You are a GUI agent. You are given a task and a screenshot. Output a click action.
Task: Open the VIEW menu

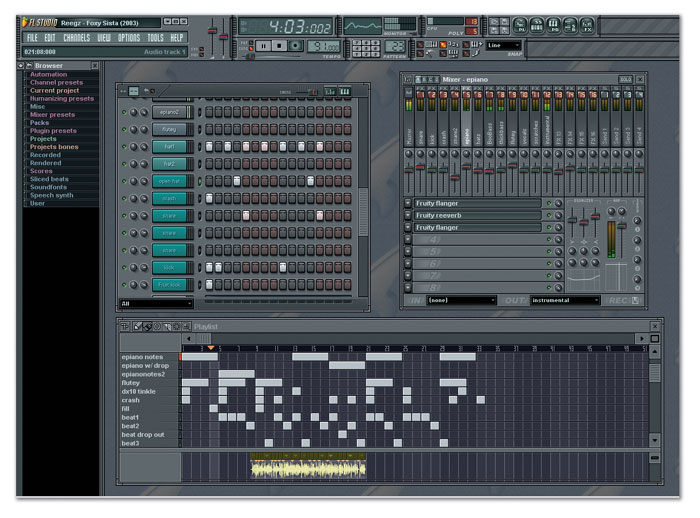tap(104, 38)
